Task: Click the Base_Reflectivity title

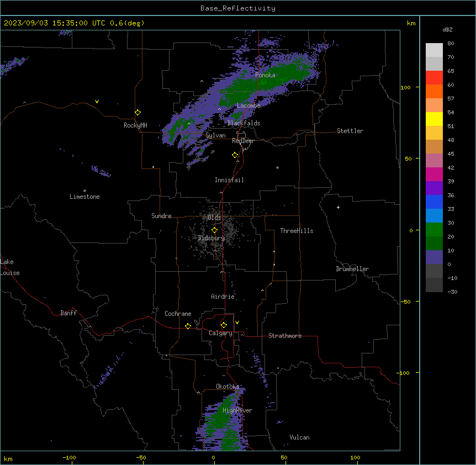Action: coord(238,8)
